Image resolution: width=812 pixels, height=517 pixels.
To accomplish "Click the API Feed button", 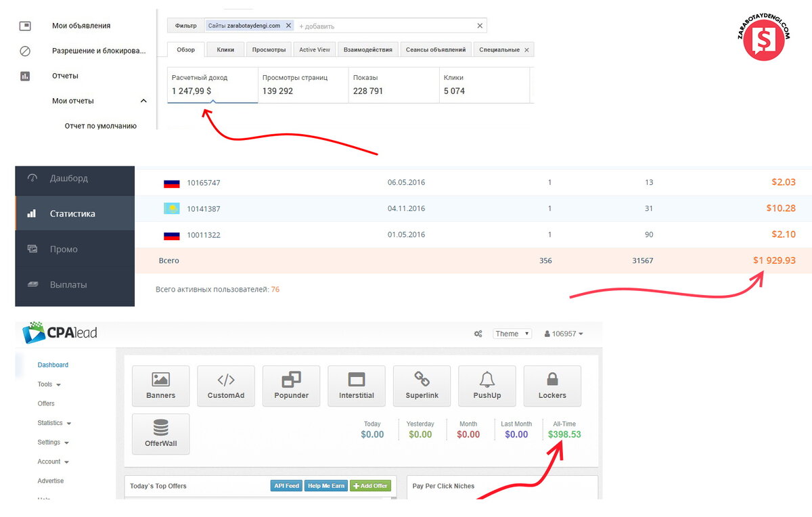I will pos(286,486).
